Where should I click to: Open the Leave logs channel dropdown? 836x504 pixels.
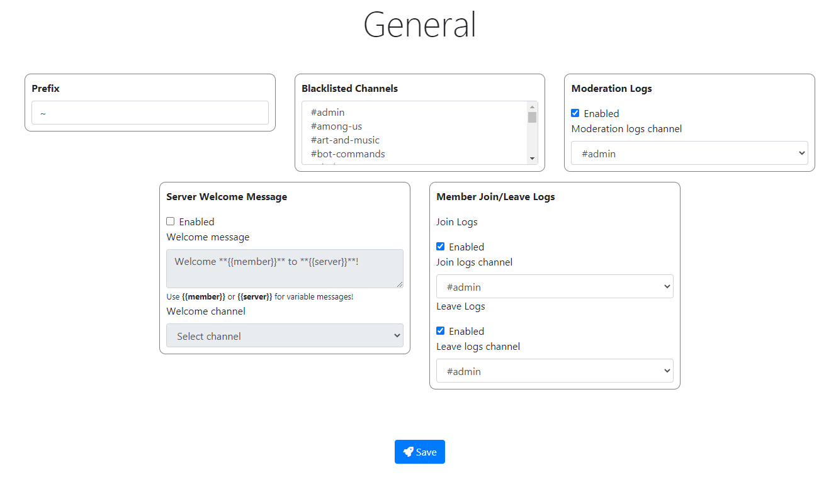click(555, 371)
